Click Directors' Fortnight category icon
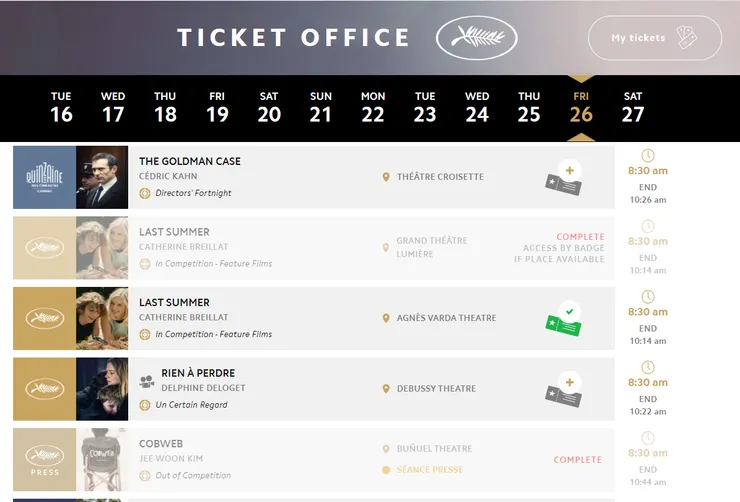Viewport: 740px width, 502px height. coord(145,193)
